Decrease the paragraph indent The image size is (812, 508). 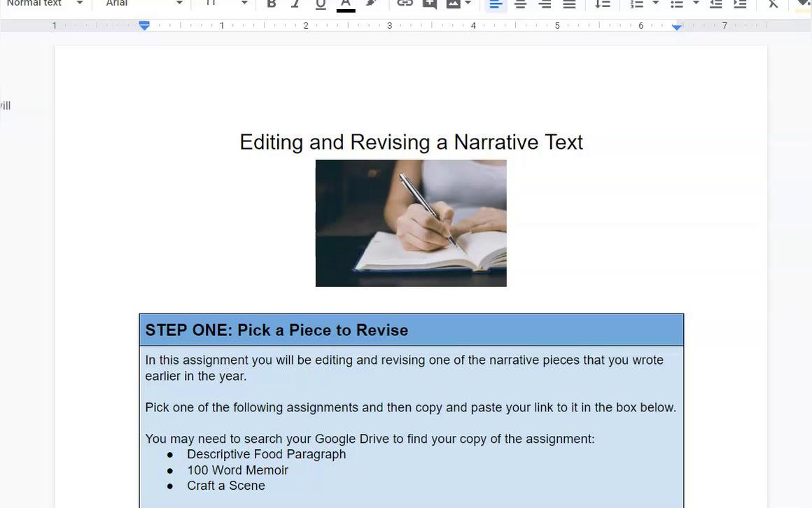point(715,4)
